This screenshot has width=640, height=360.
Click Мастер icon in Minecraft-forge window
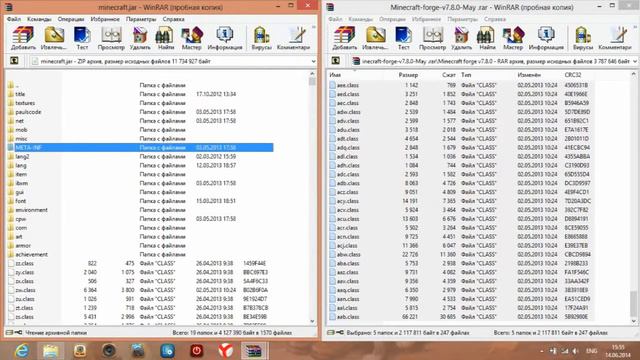click(x=513, y=38)
